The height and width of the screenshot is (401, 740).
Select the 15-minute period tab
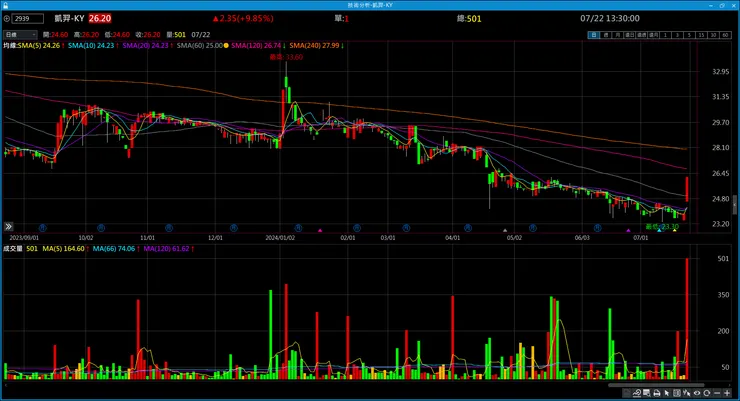701,35
